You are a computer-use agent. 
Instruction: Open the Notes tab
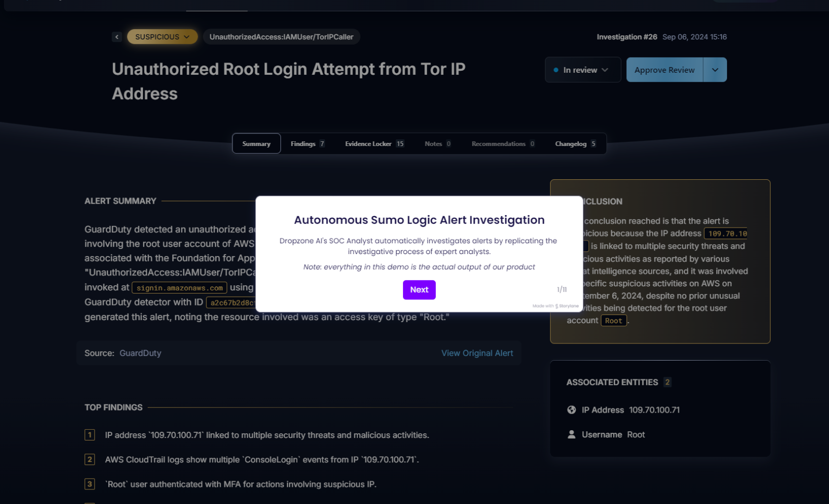pyautogui.click(x=437, y=143)
